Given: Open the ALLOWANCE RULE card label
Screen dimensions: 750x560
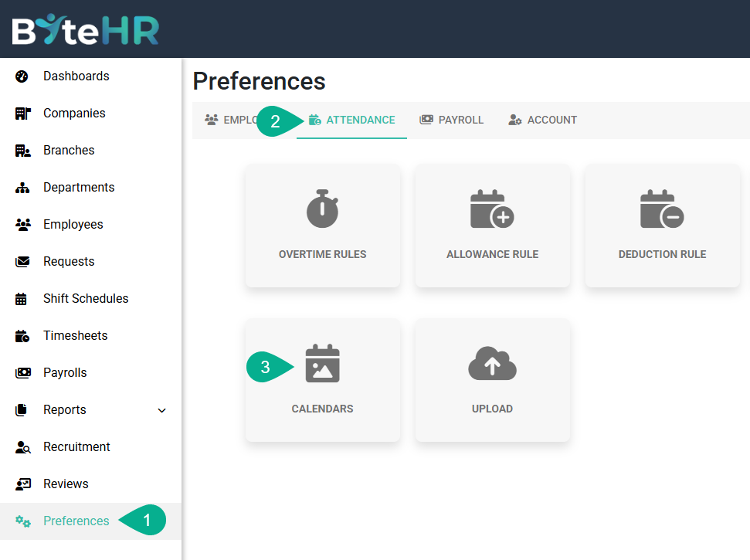Looking at the screenshot, I should [x=492, y=254].
